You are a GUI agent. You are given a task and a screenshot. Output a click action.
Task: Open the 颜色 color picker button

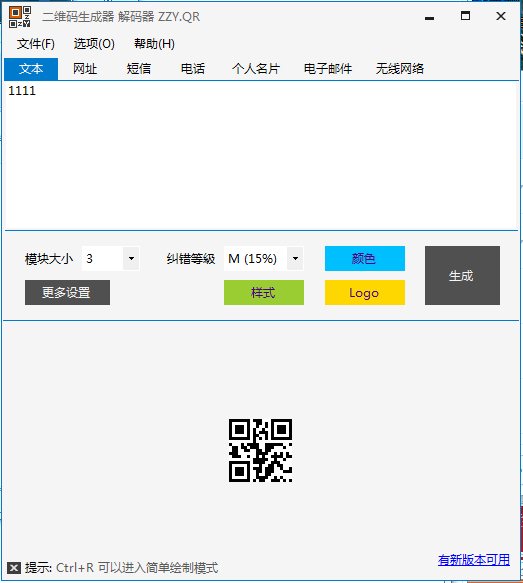tap(365, 258)
